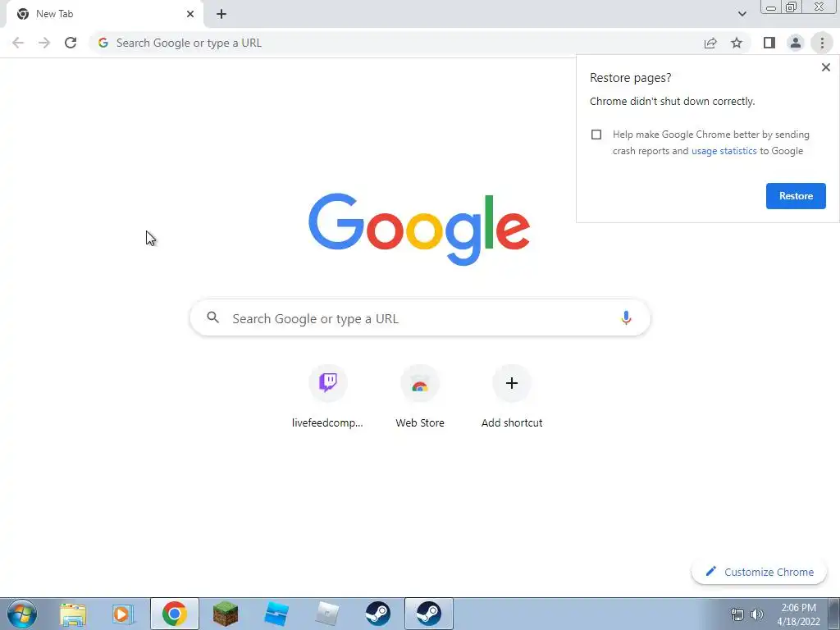Click the Google search box
This screenshot has width=840, height=630.
pyautogui.click(x=420, y=318)
